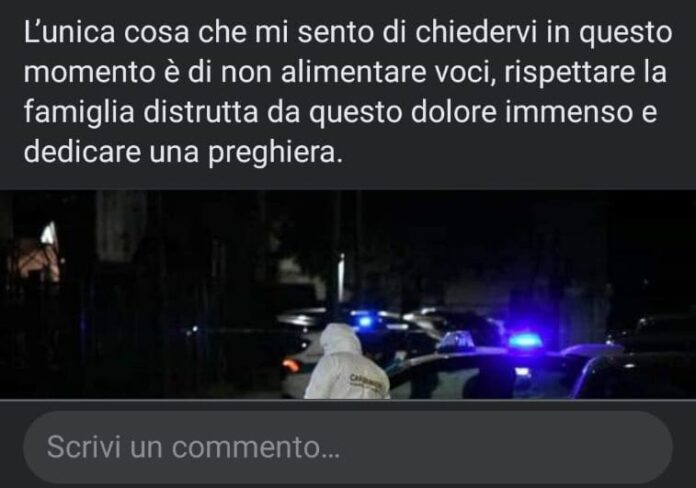Tap the bright blue siren light on right car

pos(525,341)
